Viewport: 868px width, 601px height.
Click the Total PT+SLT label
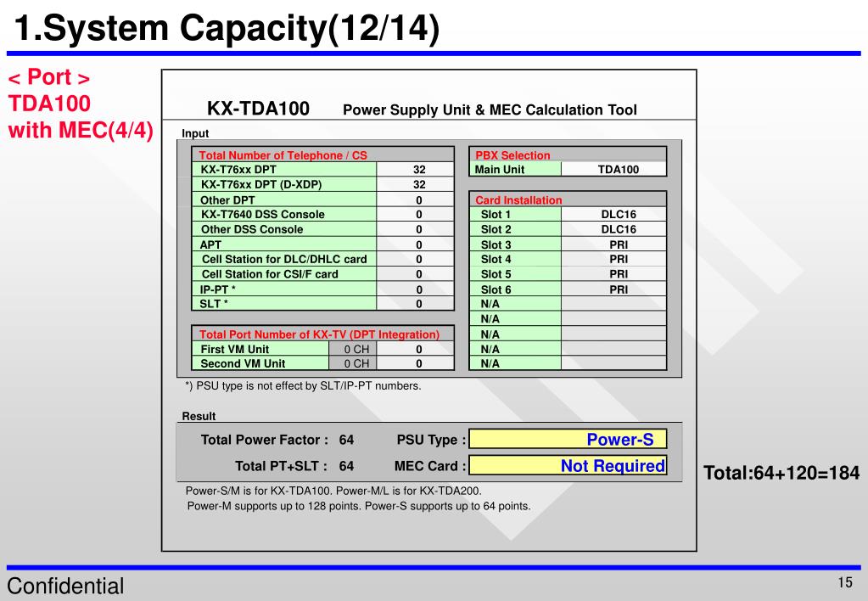[281, 466]
